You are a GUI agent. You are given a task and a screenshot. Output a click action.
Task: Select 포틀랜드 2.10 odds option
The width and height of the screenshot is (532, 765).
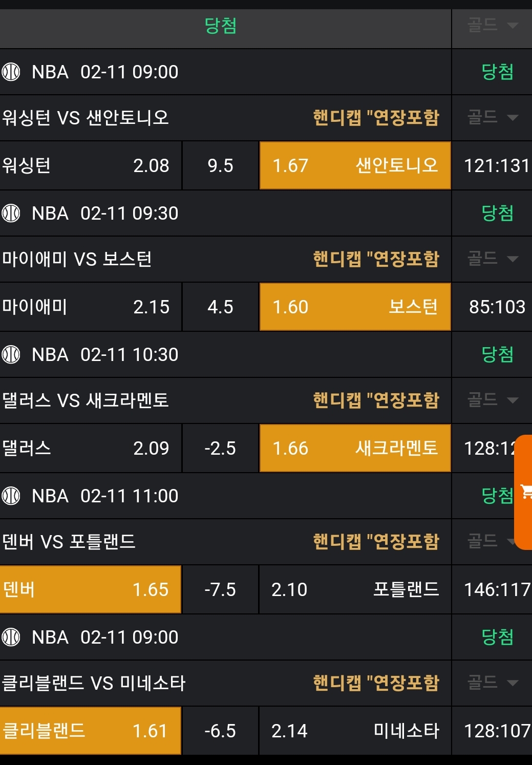(355, 590)
